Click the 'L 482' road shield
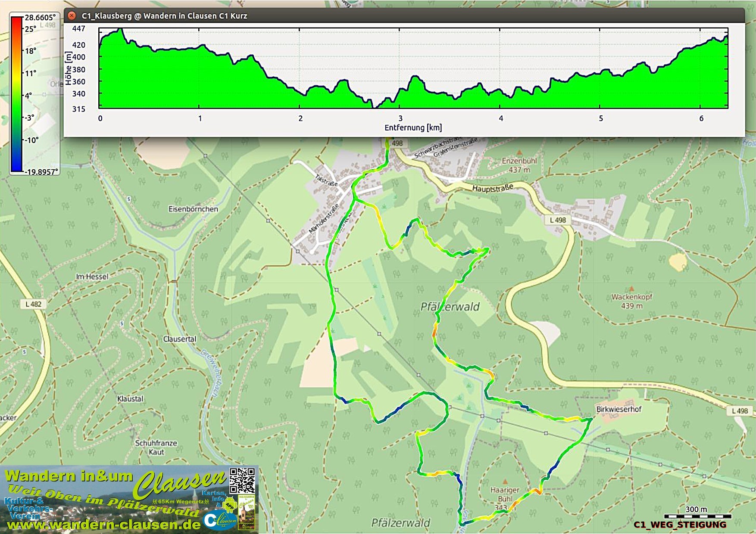 [x=33, y=304]
